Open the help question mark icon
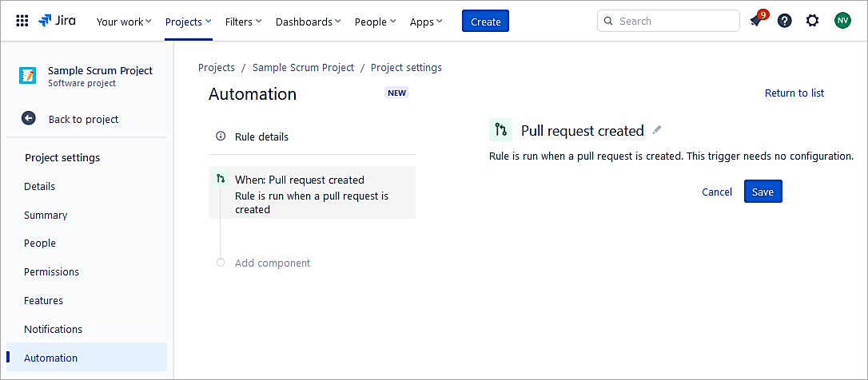The height and width of the screenshot is (380, 868). [785, 22]
